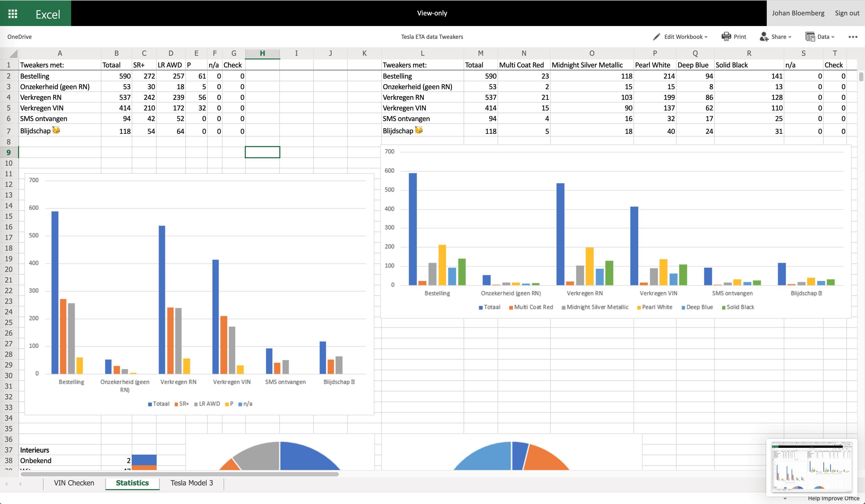Click the Solid Black legend entry
Viewport: 865px width, 504px height.
[x=738, y=307]
